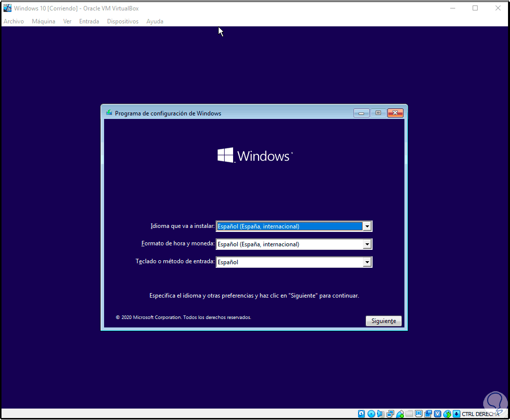
Task: Maximize the Windows setup dialog
Action: coord(378,113)
